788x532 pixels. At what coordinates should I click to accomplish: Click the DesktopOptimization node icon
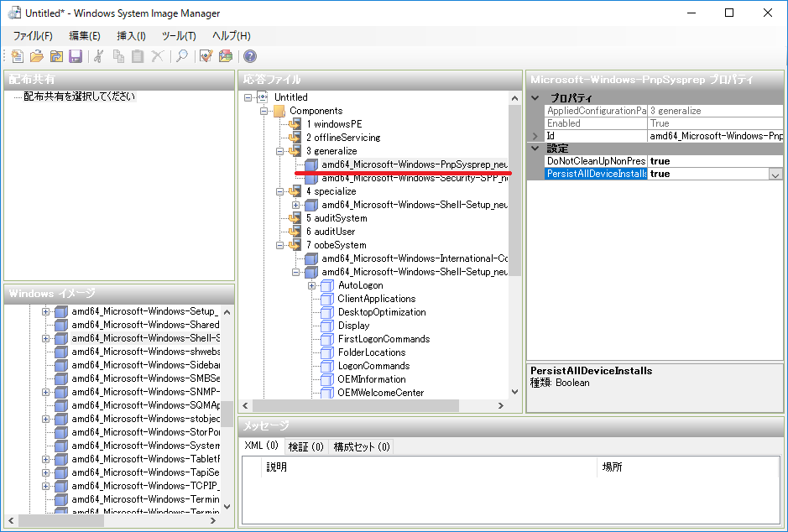pyautogui.click(x=327, y=312)
